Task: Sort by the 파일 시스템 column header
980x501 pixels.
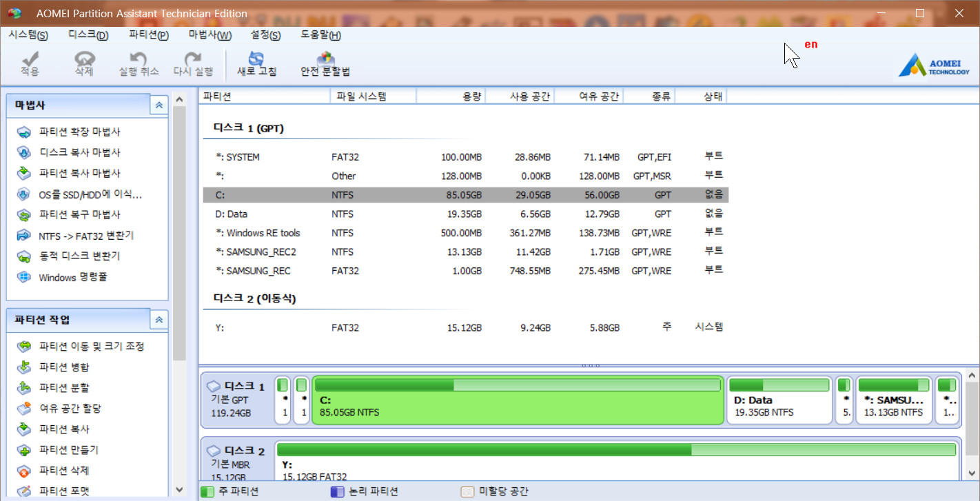Action: [x=373, y=96]
